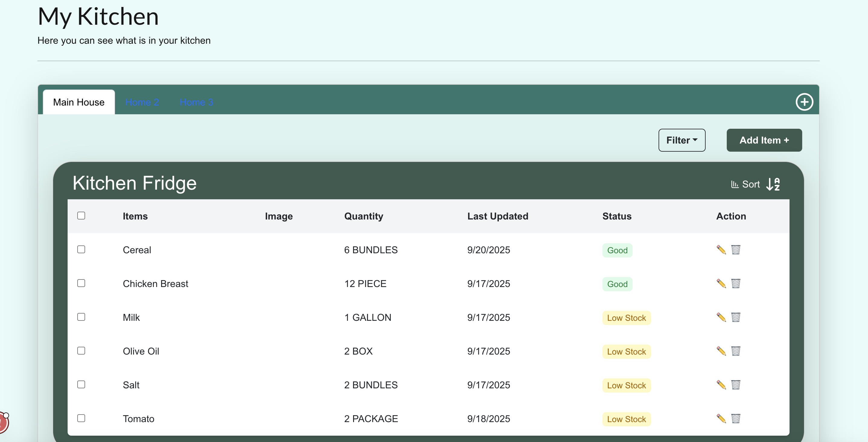The height and width of the screenshot is (442, 868).
Task: Check the select-all checkbox in table header
Action: [81, 216]
